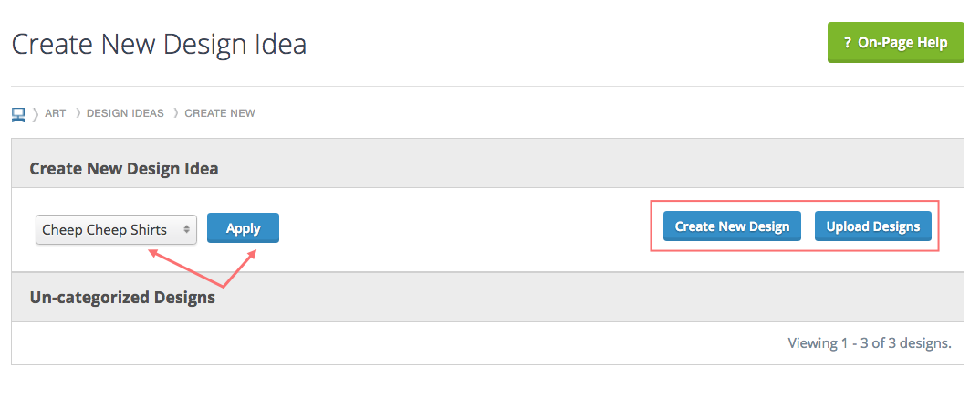The image size is (980, 400).
Task: Click the Create New Design Idea panel header
Action: click(124, 169)
